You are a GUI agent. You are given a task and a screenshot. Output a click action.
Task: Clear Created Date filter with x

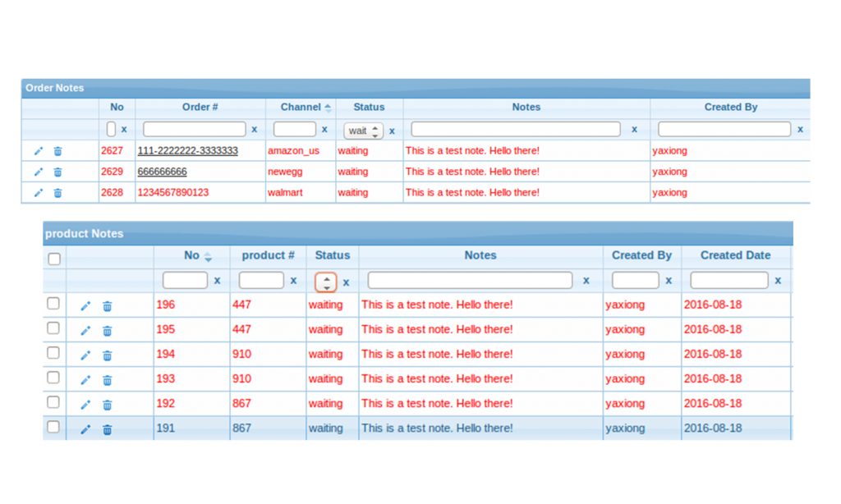pos(779,281)
